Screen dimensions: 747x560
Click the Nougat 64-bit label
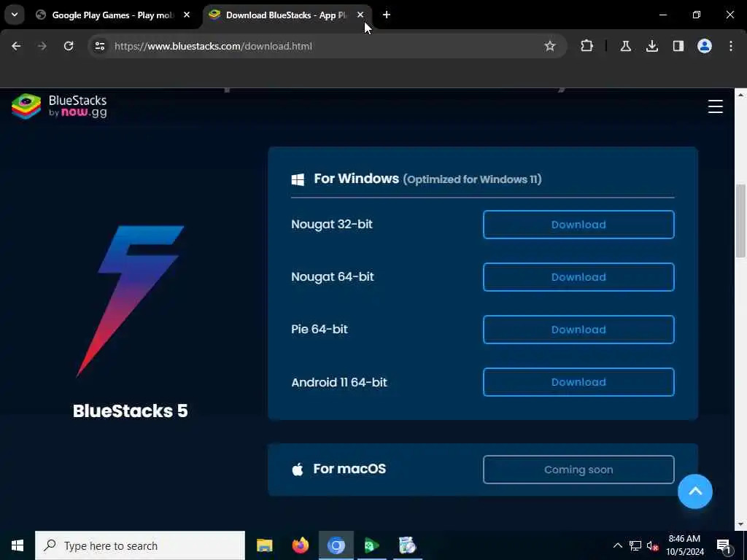tap(332, 276)
